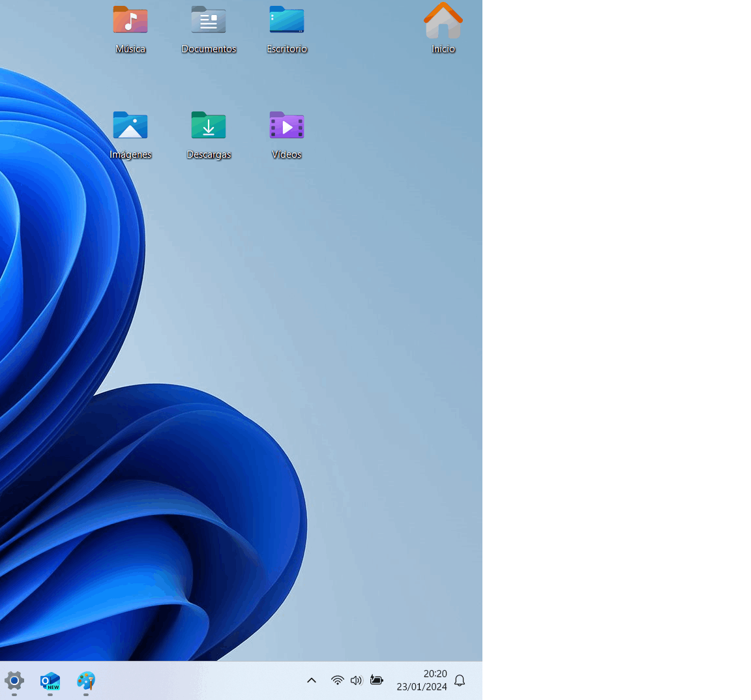Click the Descargas label text
751x700 pixels.
(x=209, y=154)
